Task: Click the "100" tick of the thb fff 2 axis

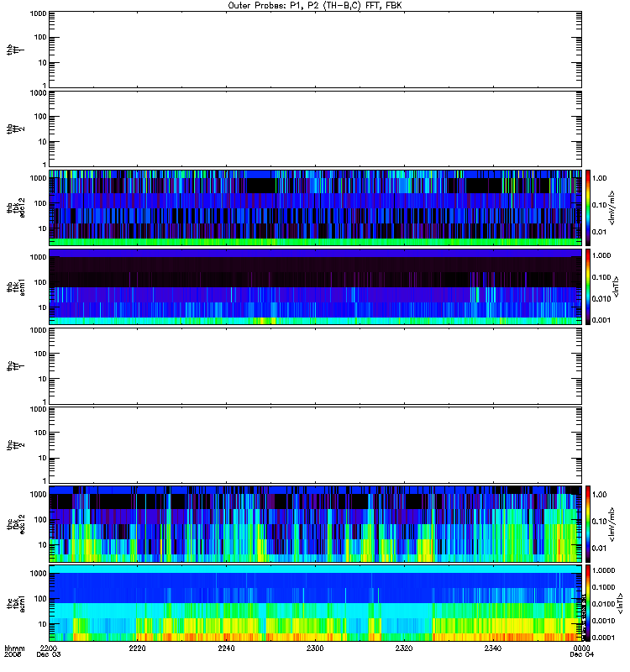Action: coord(40,117)
